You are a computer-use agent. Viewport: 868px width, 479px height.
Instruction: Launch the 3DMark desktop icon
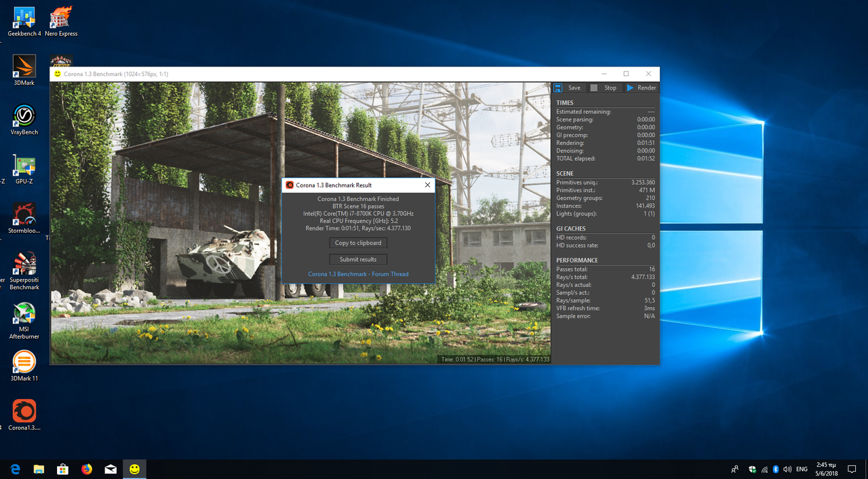[24, 71]
